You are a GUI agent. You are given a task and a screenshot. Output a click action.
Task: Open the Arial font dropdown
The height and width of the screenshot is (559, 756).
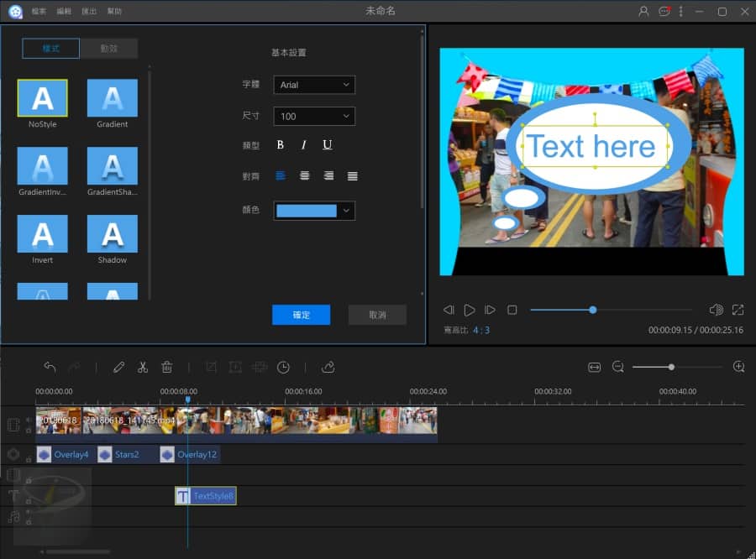click(x=314, y=85)
